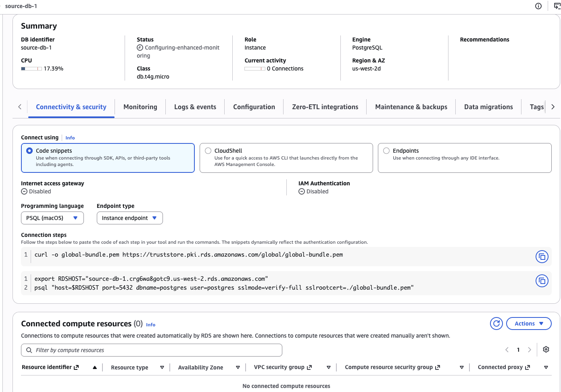Copy the curl global-bundle.pem command
This screenshot has width=561, height=392.
[x=542, y=257]
